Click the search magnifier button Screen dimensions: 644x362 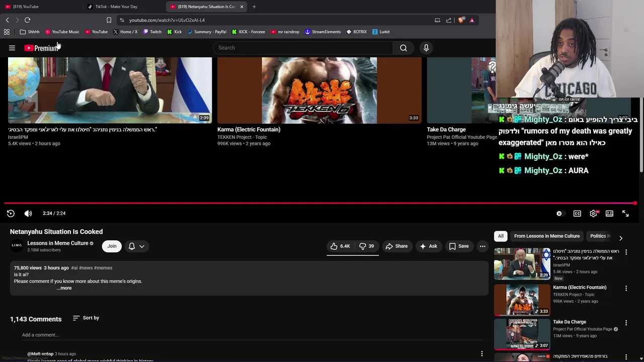click(404, 48)
